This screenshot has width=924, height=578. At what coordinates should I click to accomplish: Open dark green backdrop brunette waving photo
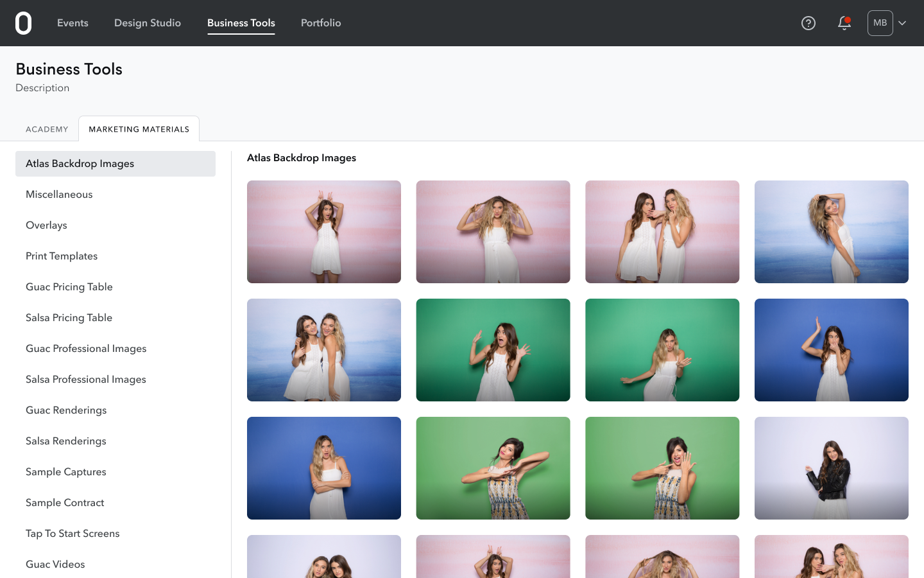tap(493, 350)
